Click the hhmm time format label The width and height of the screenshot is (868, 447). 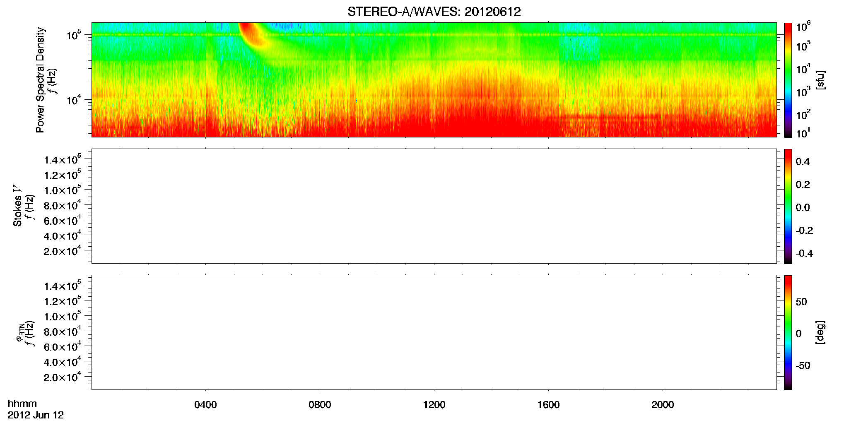pos(22,404)
